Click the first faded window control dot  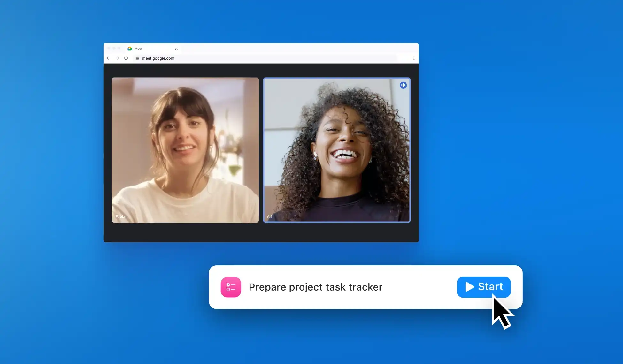(109, 48)
